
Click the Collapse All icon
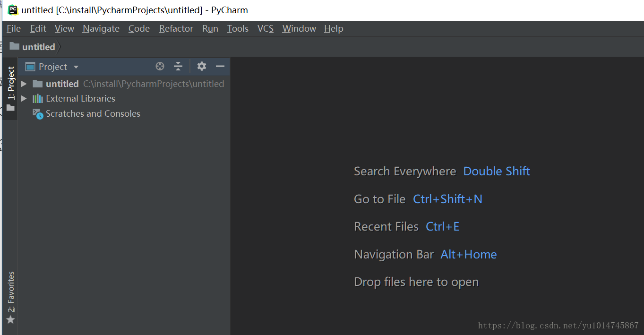178,67
